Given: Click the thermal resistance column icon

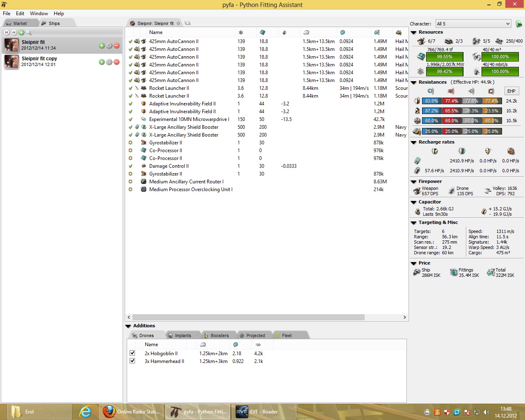Looking at the screenshot, I should [x=451, y=91].
